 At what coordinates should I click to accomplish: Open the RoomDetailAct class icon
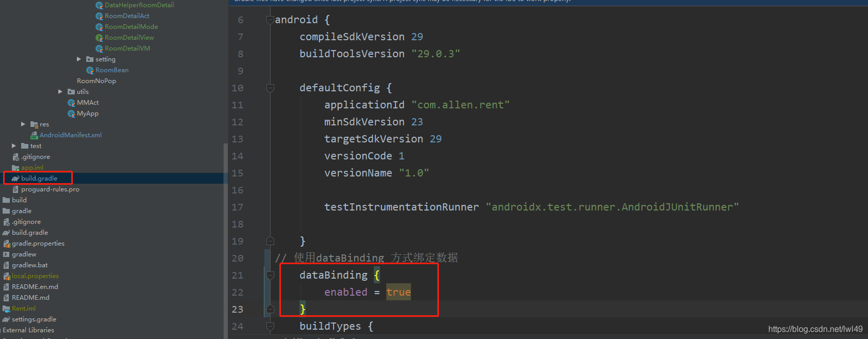(99, 16)
